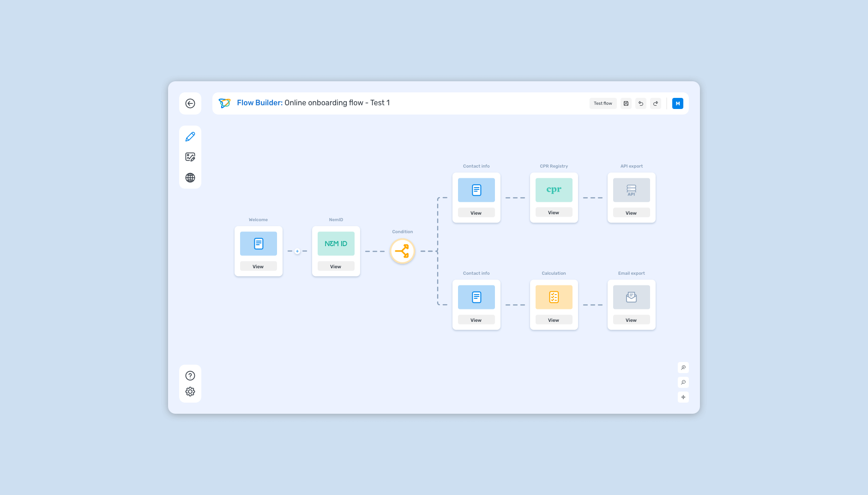Image resolution: width=868 pixels, height=495 pixels.
Task: Click the Flow Builder bird logo
Action: (x=224, y=103)
